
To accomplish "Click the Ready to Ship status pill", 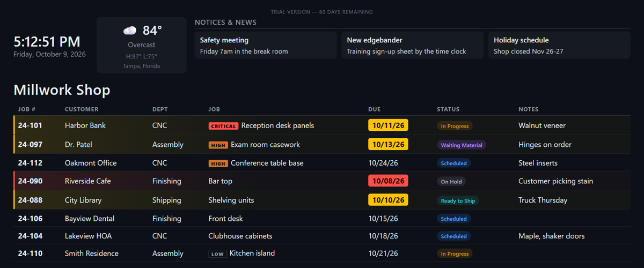I will 458,200.
